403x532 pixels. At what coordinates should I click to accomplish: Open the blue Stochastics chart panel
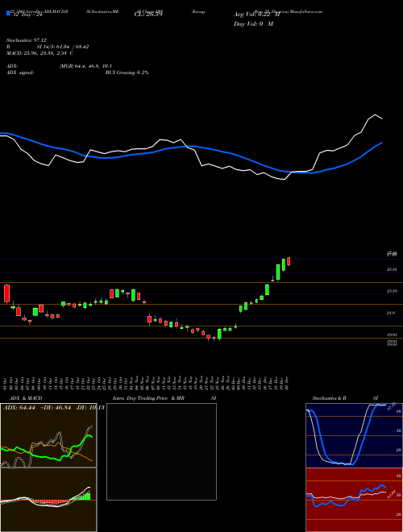(354, 435)
